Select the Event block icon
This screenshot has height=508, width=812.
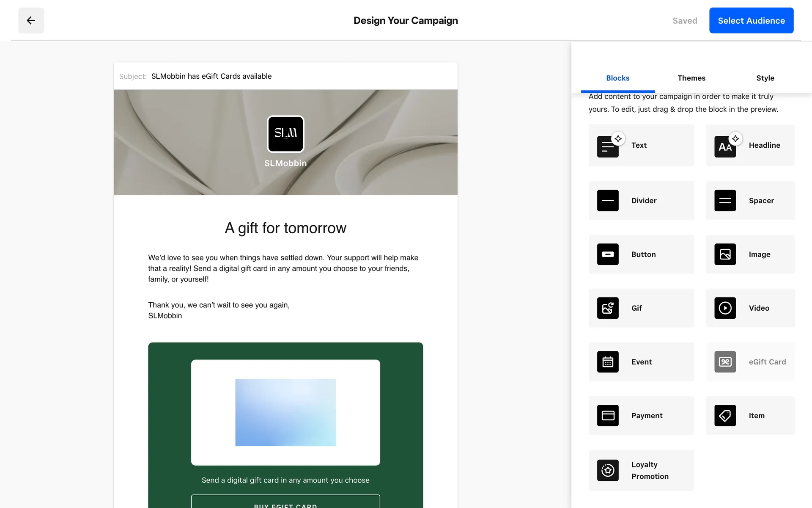tap(608, 362)
